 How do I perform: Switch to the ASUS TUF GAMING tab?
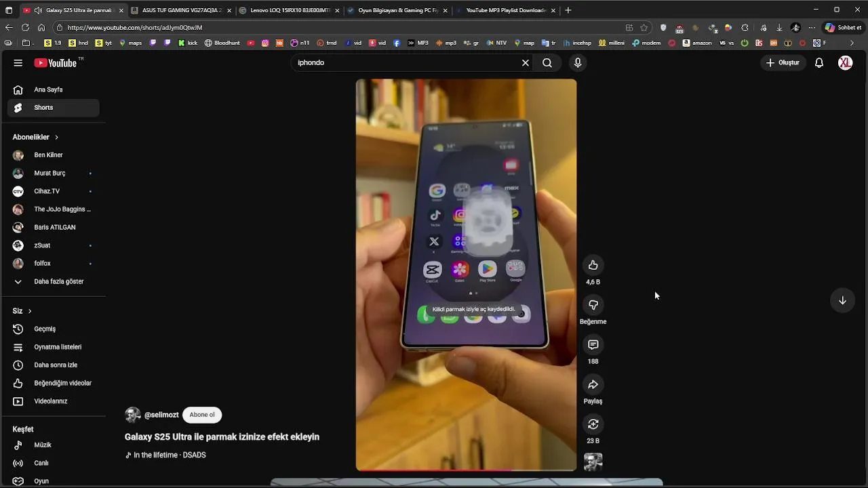tap(180, 10)
